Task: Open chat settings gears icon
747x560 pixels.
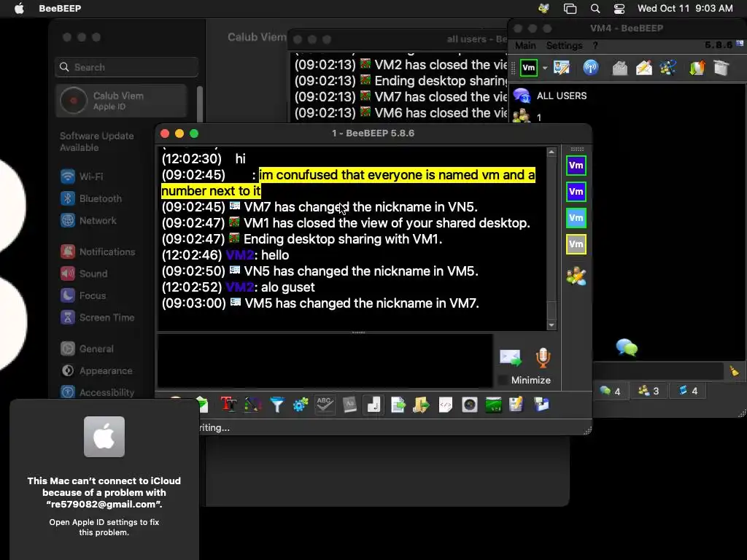Action: tap(301, 405)
